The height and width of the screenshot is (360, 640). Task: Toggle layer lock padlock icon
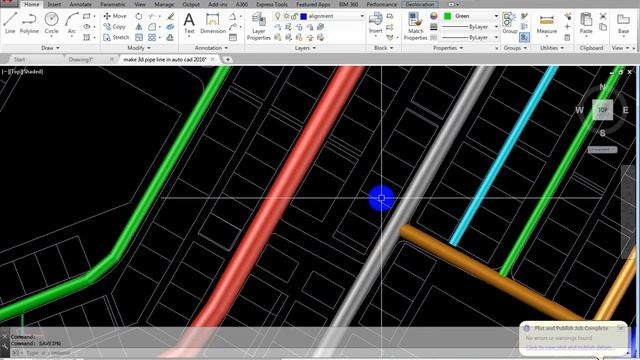coord(294,16)
